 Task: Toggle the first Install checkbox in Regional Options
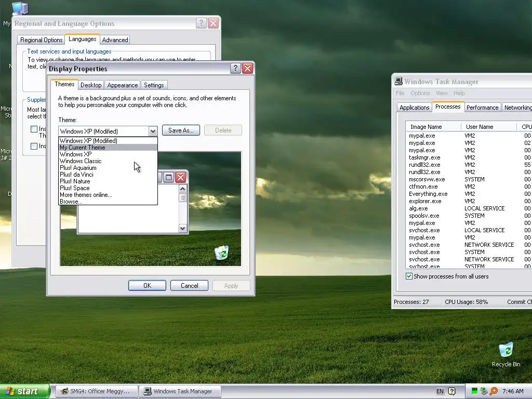(x=34, y=129)
